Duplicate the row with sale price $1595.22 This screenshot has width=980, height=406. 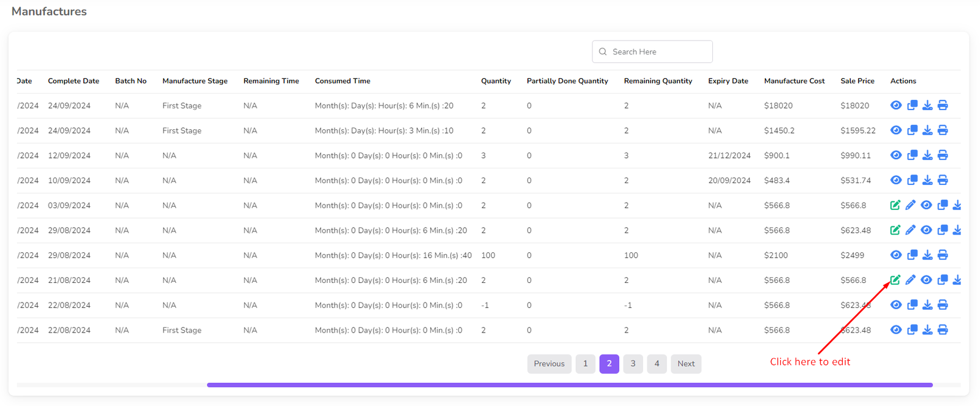tap(912, 130)
